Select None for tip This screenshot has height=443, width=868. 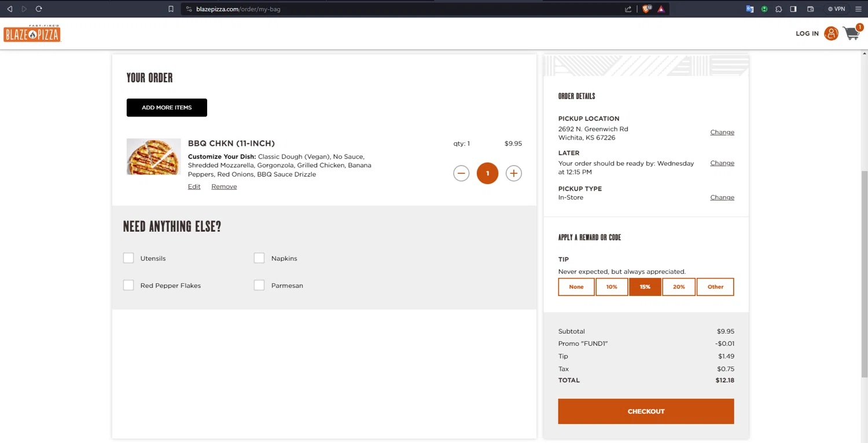[x=576, y=287]
